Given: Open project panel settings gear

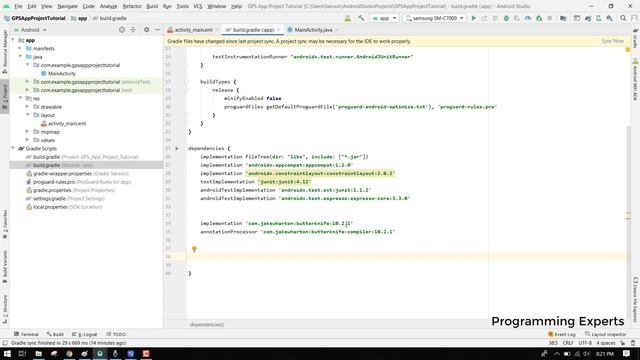Looking at the screenshot, I should pos(146,30).
